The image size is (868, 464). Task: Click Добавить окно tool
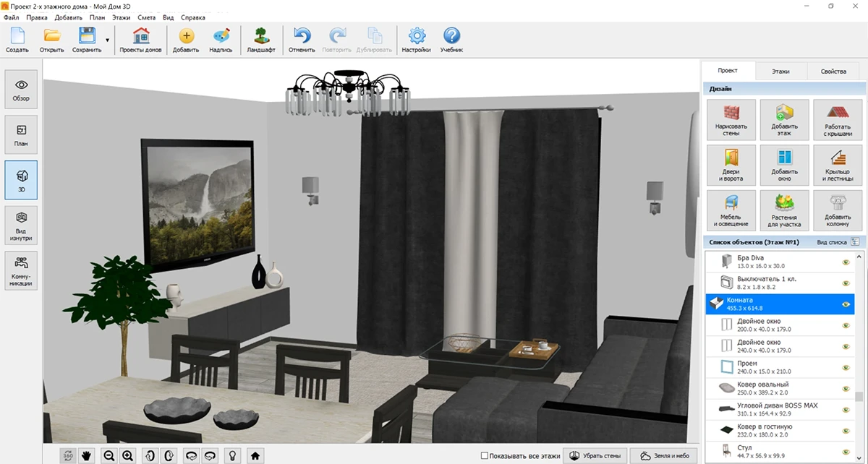pos(785,165)
